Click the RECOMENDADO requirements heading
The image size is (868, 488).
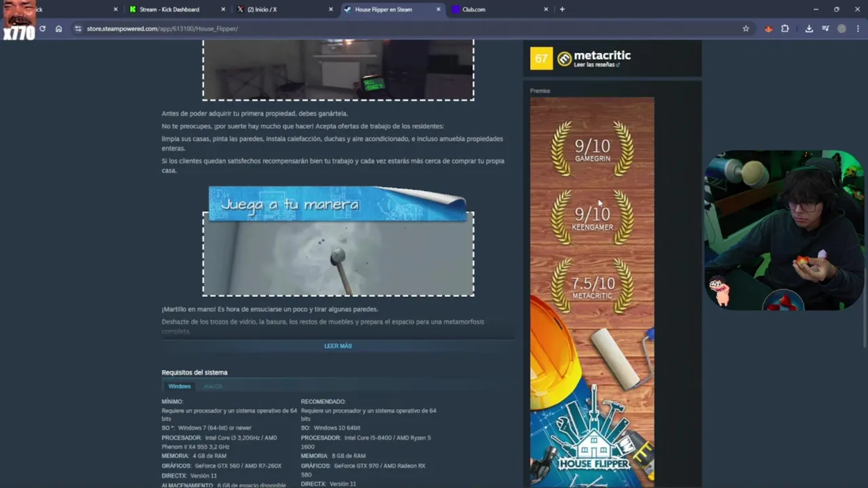point(323,402)
